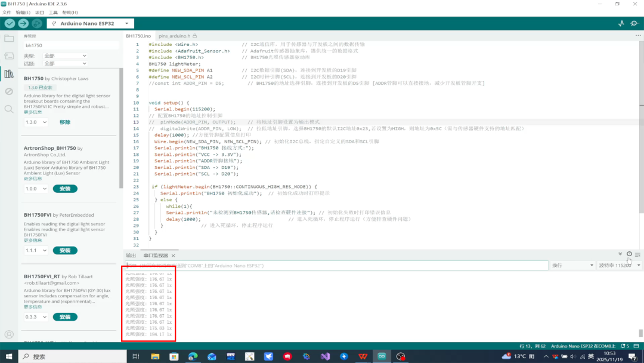
Task: Open the BH1750 version 1.3.0 dropdown
Action: [36, 122]
